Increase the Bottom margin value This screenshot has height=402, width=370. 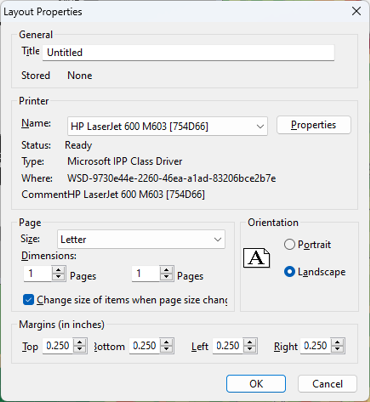pos(167,342)
